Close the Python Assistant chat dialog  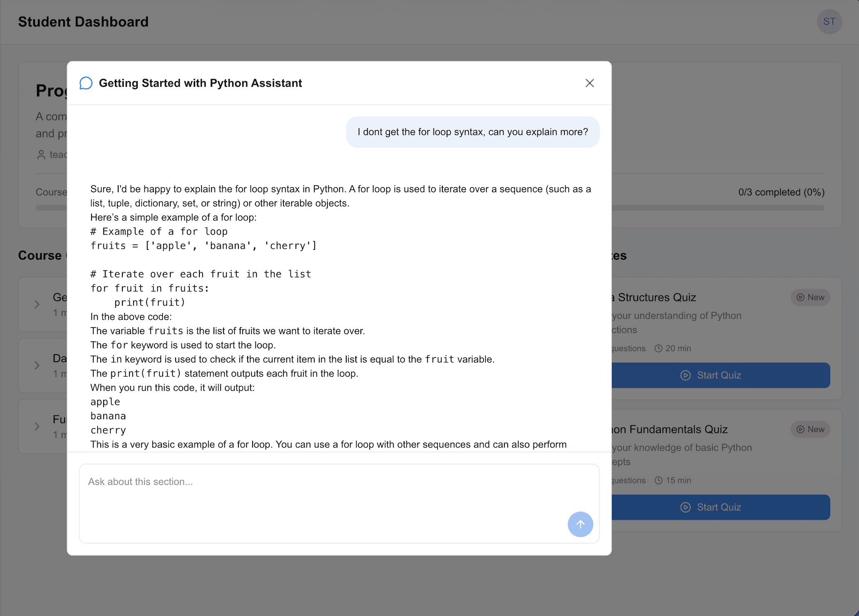589,83
